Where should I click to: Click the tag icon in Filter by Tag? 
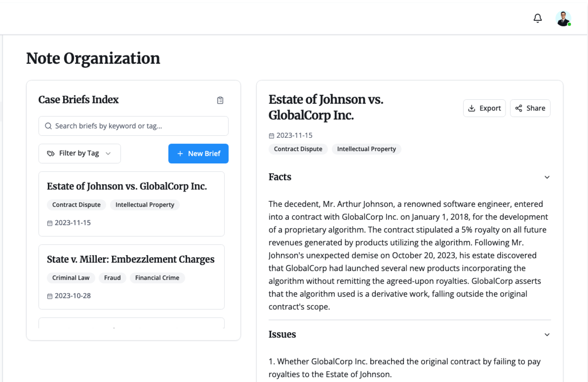pyautogui.click(x=51, y=153)
